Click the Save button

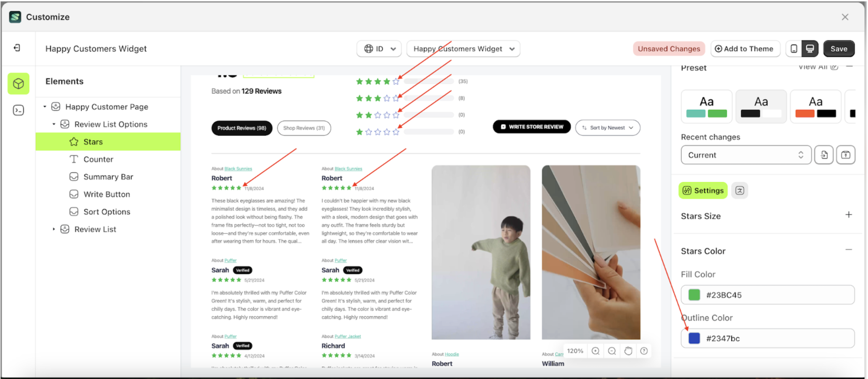point(839,49)
